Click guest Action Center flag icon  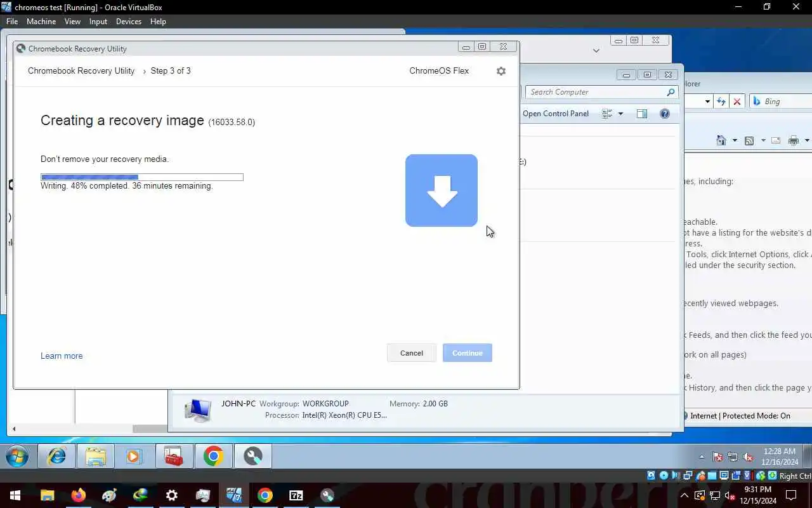(x=717, y=457)
